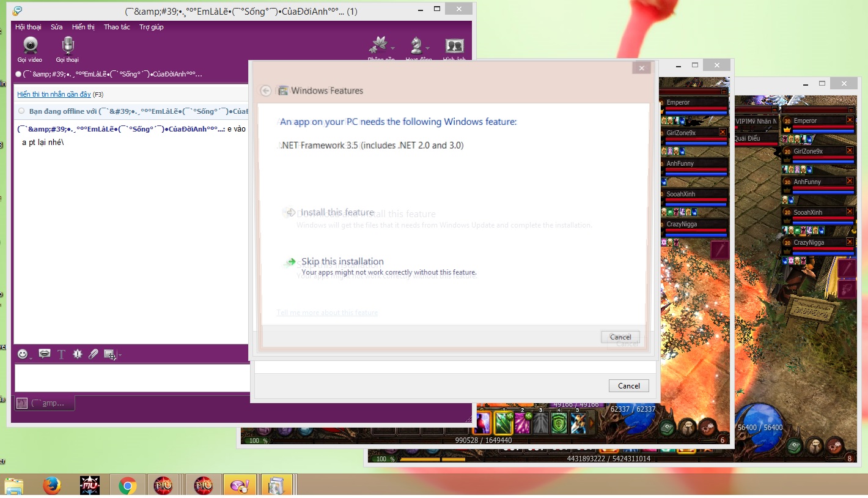Click the chess knight activities icon
The width and height of the screenshot is (868, 498).
click(x=416, y=45)
